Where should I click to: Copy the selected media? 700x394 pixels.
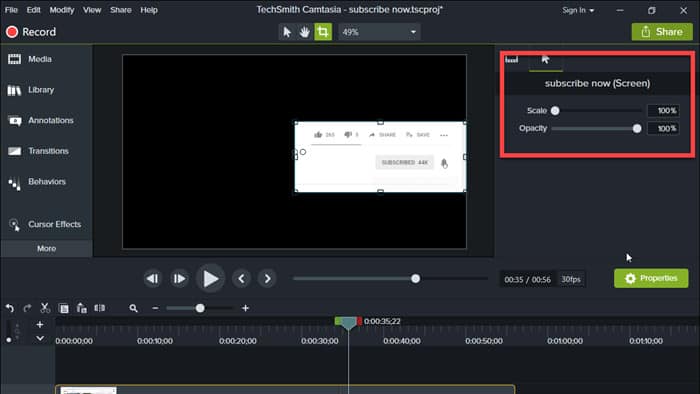(64, 308)
